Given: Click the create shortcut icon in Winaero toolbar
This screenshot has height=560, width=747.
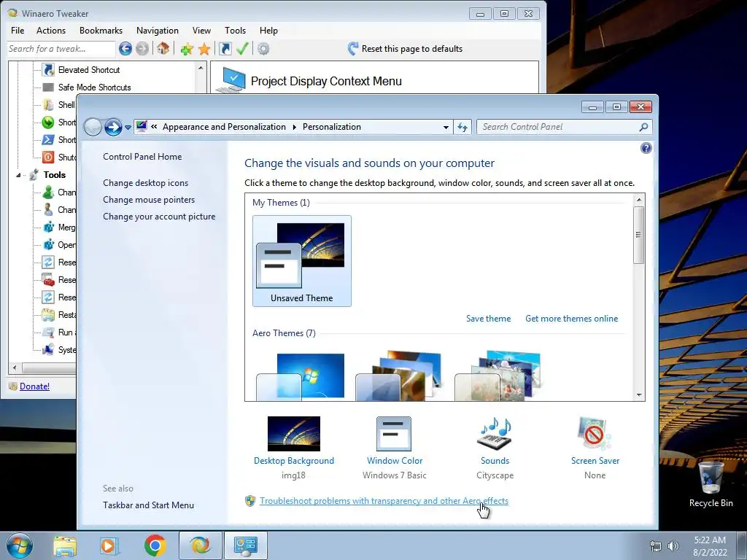Looking at the screenshot, I should [225, 49].
